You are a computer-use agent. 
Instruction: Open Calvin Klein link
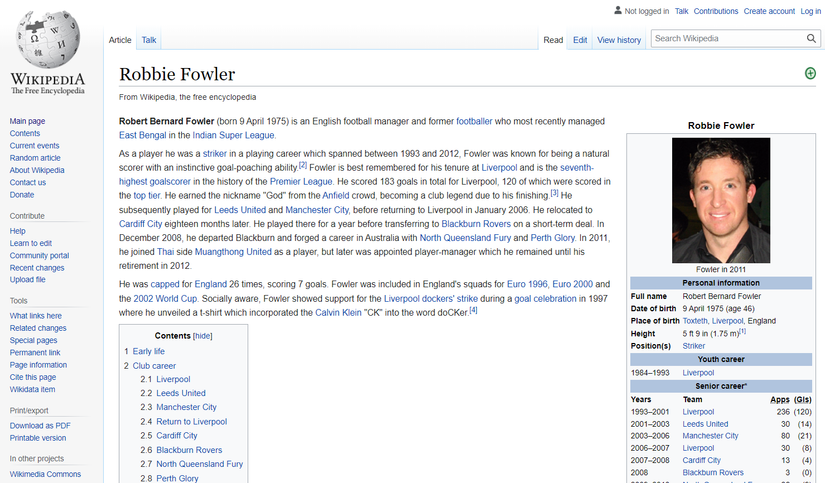pyautogui.click(x=338, y=313)
